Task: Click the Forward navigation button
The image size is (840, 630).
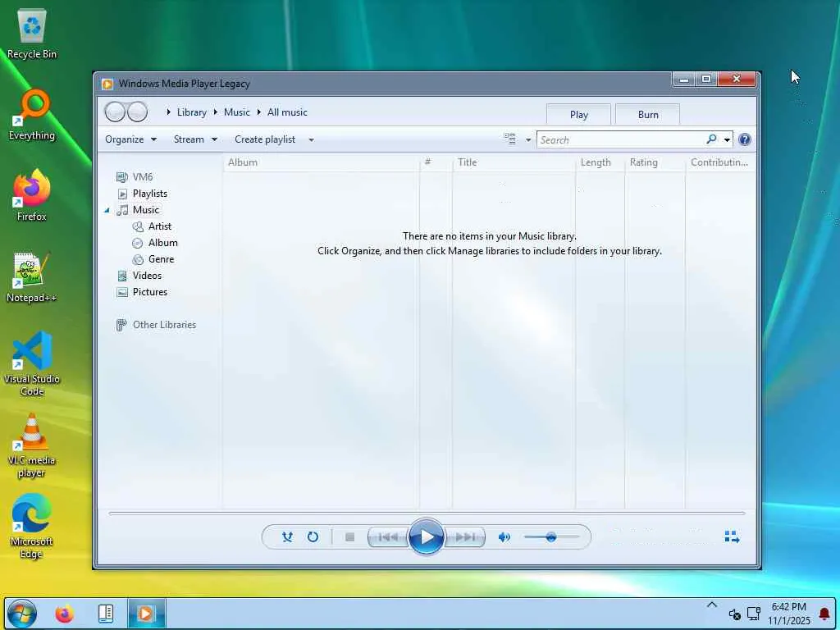Action: (138, 112)
